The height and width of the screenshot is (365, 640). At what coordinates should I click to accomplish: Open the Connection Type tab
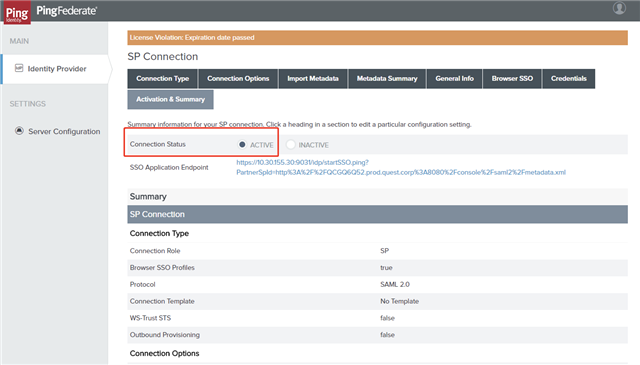(162, 78)
